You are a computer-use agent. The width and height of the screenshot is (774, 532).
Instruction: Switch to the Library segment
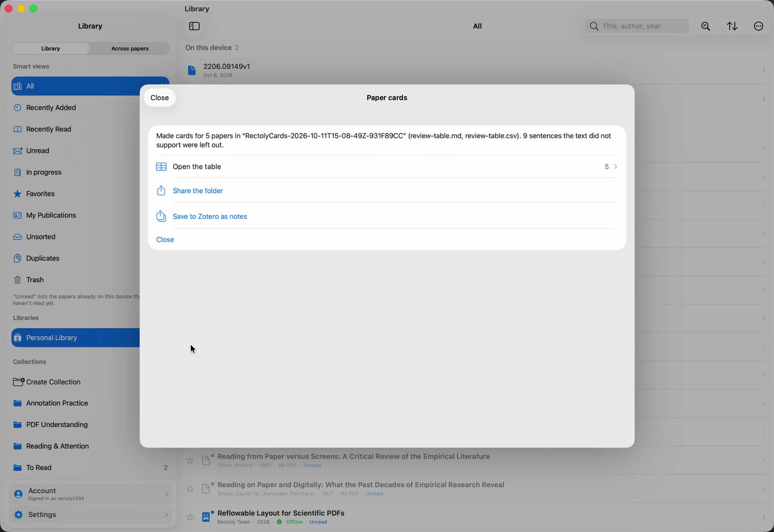[51, 48]
